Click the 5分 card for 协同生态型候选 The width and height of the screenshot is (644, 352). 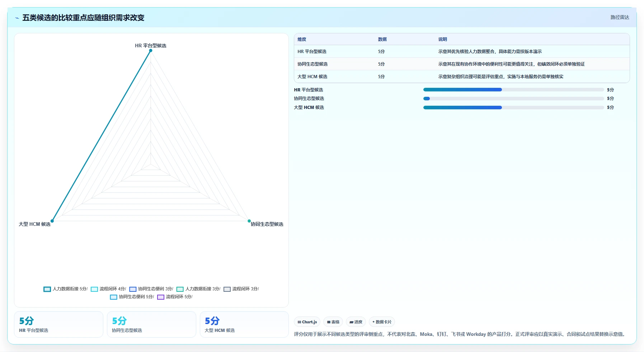pos(151,324)
